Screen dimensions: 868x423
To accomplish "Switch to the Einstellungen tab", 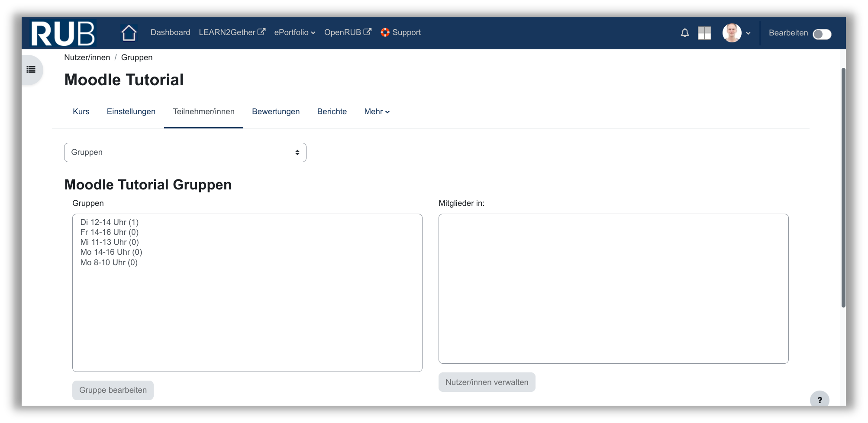I will pos(131,112).
